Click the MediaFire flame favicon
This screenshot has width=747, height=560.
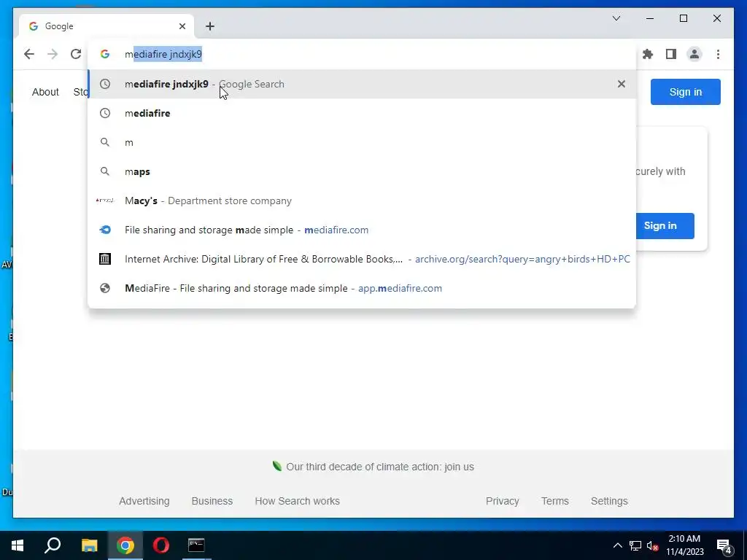coord(105,230)
